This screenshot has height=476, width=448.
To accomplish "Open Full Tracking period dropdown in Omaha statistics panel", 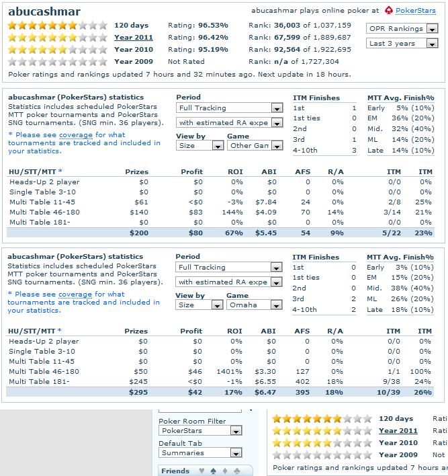I will (x=228, y=267).
